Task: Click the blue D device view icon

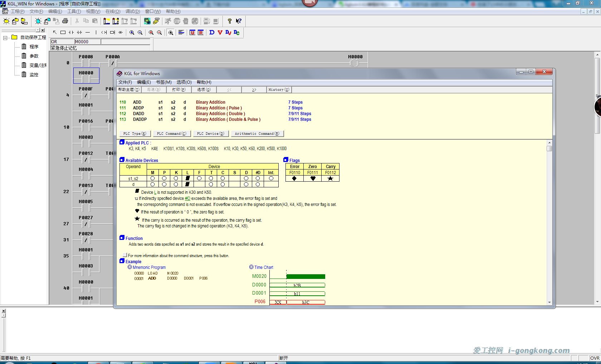Action: (212, 33)
